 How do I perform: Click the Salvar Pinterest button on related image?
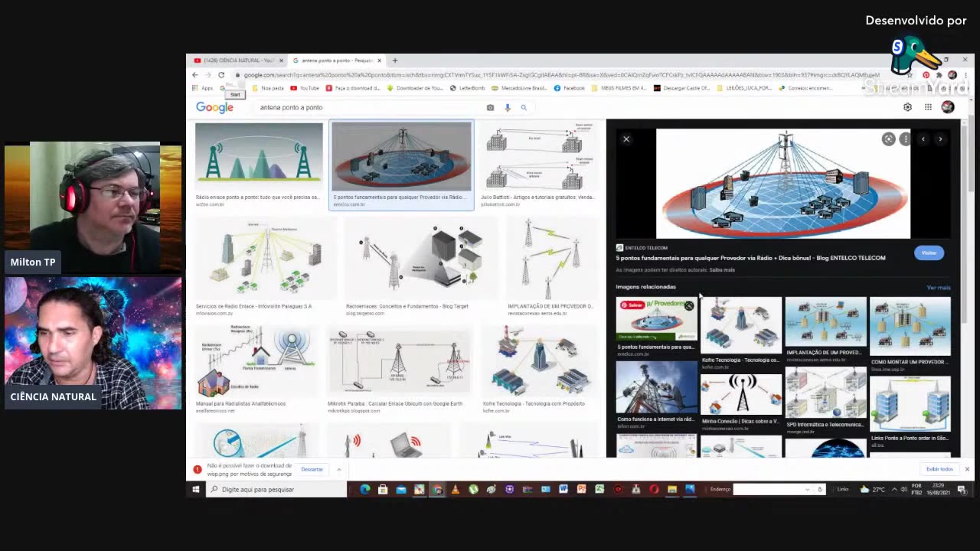pyautogui.click(x=632, y=305)
